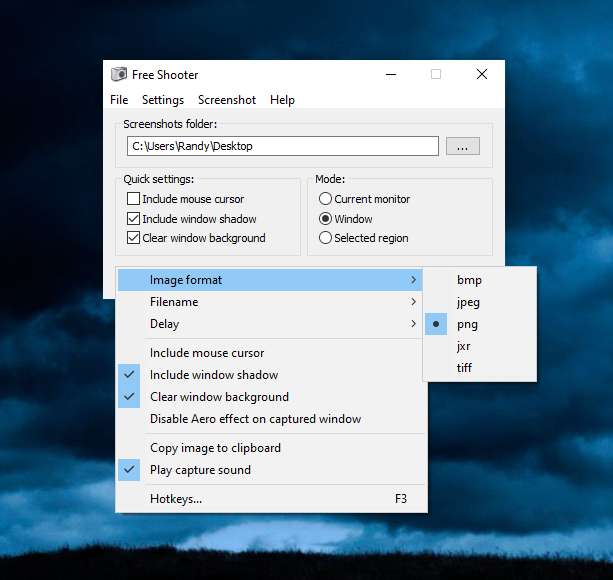The width and height of the screenshot is (613, 580).
Task: Minimize the Free Shooter window
Action: point(391,74)
